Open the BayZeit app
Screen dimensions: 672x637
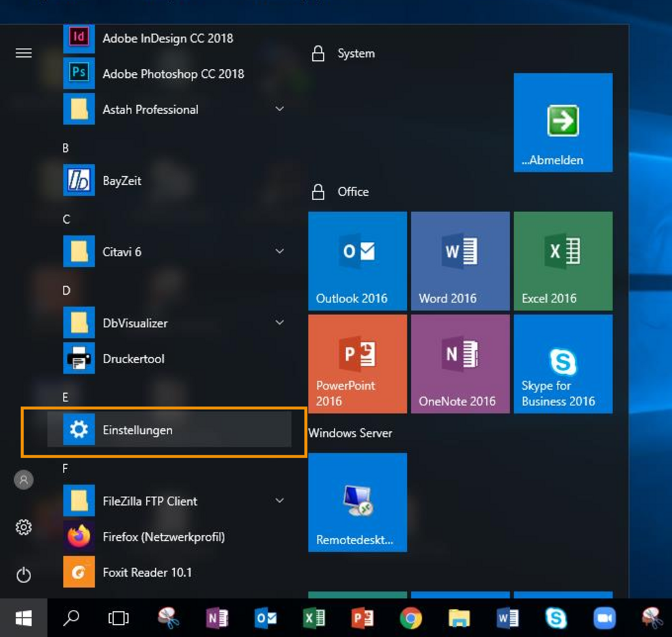(x=169, y=180)
